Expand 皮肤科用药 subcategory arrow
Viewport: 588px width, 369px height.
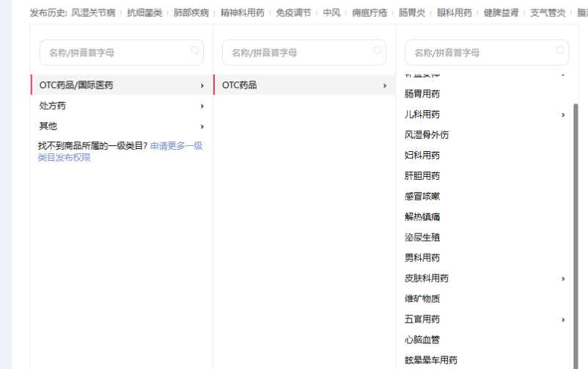point(563,279)
